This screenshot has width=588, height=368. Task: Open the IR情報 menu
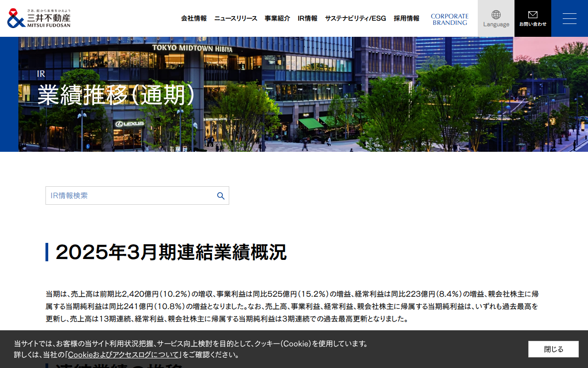pos(307,18)
